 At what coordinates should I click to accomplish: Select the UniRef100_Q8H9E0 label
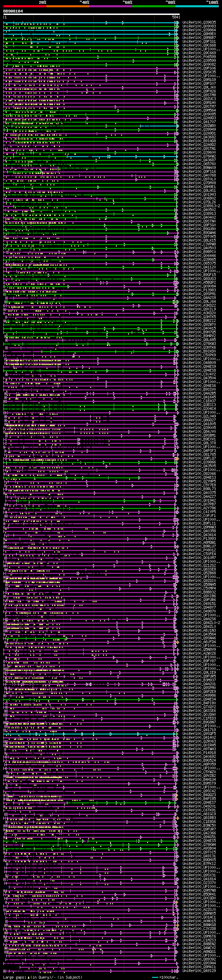tap(199, 34)
